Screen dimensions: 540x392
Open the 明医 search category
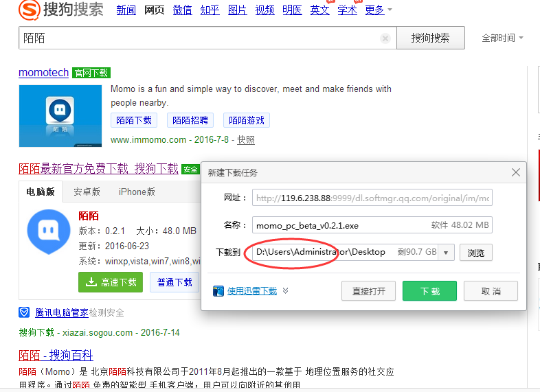[x=292, y=10]
